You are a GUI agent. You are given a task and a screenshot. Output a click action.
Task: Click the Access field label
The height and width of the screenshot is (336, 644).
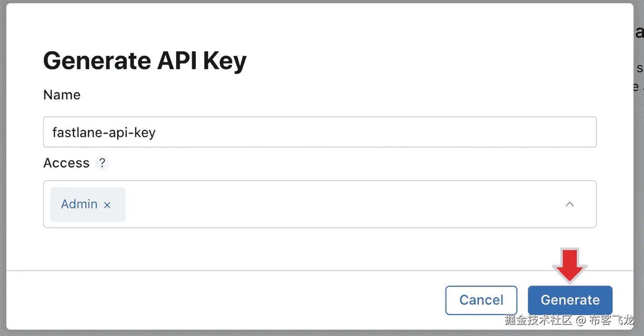click(66, 163)
